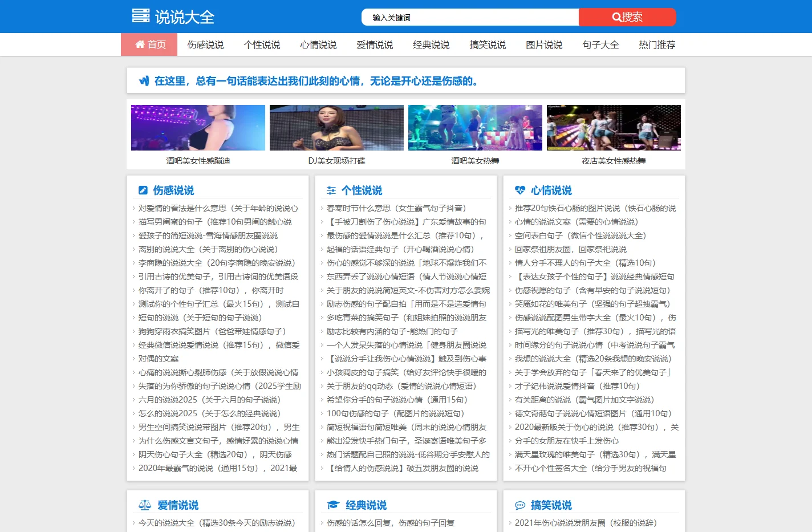Open the 个性说说 navigation tab

tap(262, 44)
